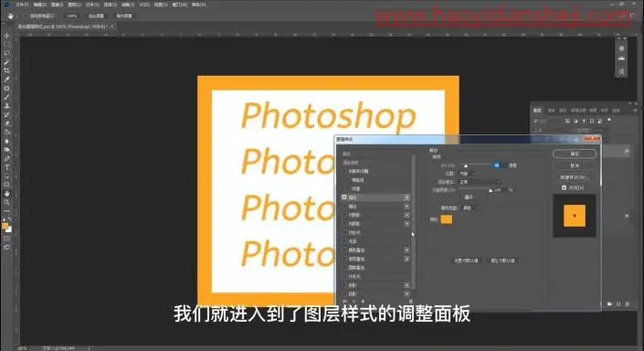
Task: Enable the 渐变叠加 (Gradient Overlay) checkbox
Action: tap(344, 259)
